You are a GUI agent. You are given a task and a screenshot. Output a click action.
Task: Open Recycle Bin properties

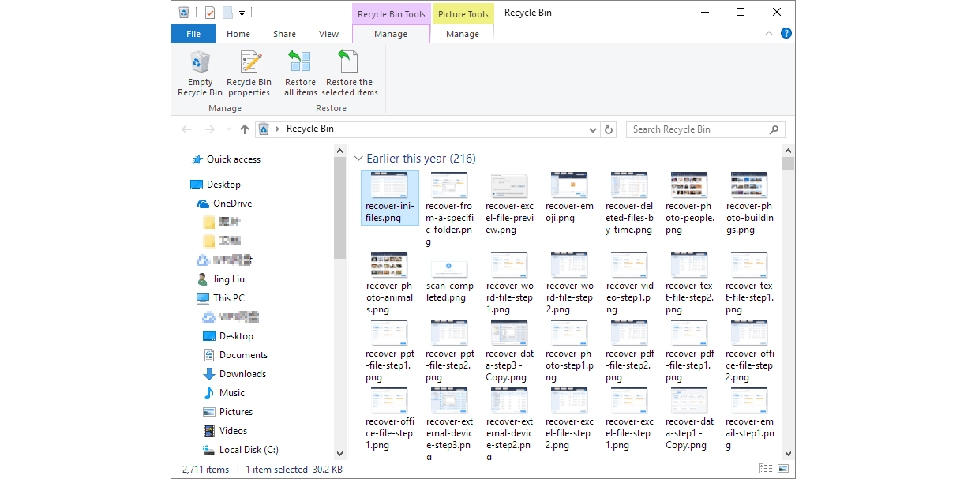pos(248,73)
